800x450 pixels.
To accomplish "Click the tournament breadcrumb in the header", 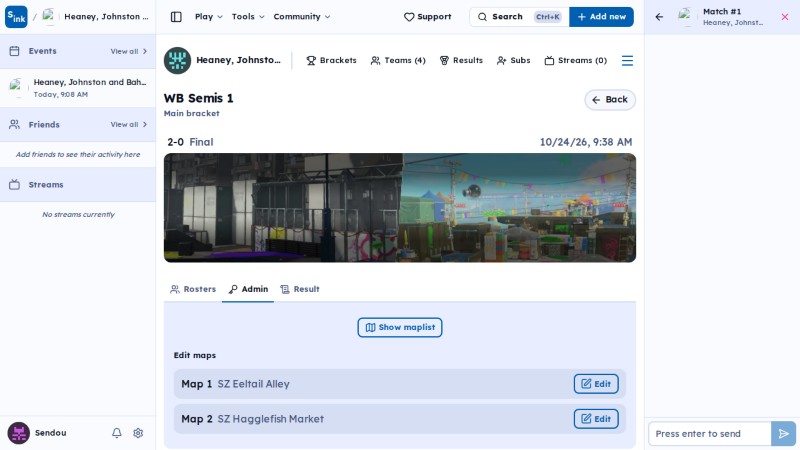I will [x=95, y=17].
